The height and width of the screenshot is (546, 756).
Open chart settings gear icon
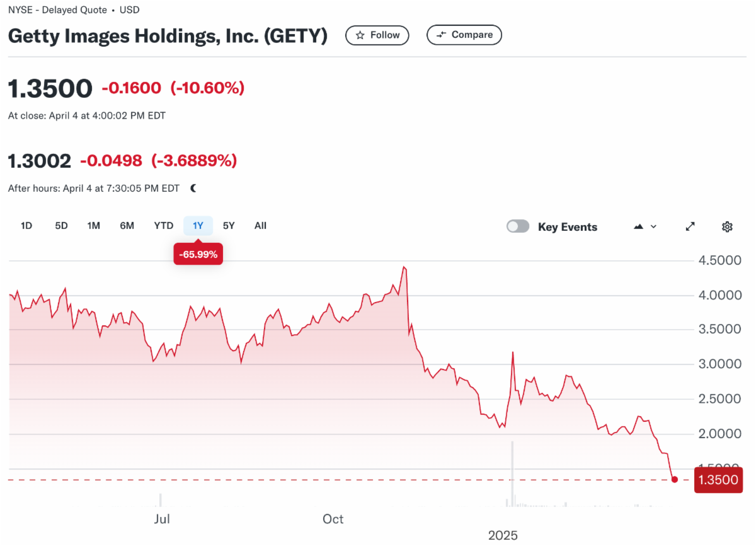727,226
